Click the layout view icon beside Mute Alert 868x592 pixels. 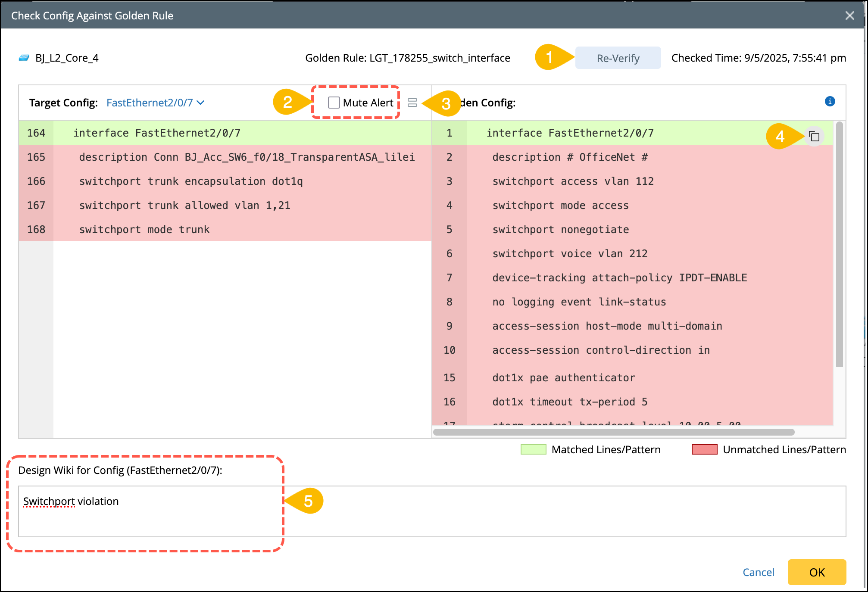pyautogui.click(x=412, y=103)
